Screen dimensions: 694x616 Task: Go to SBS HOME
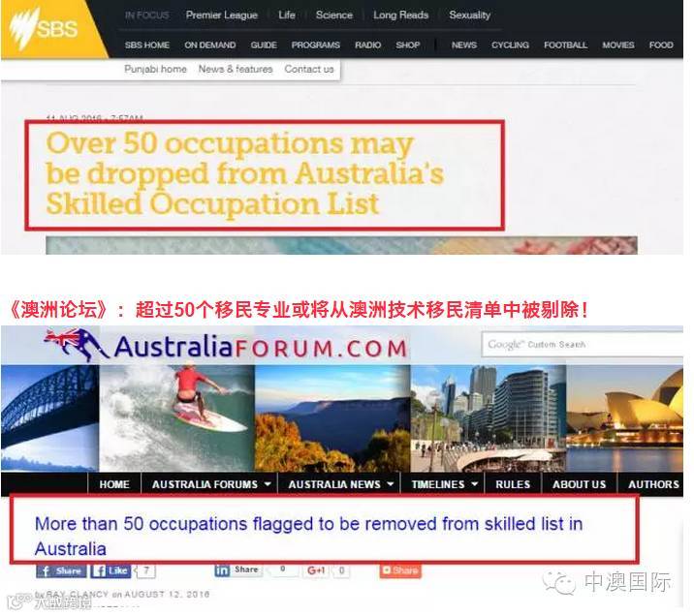point(147,46)
